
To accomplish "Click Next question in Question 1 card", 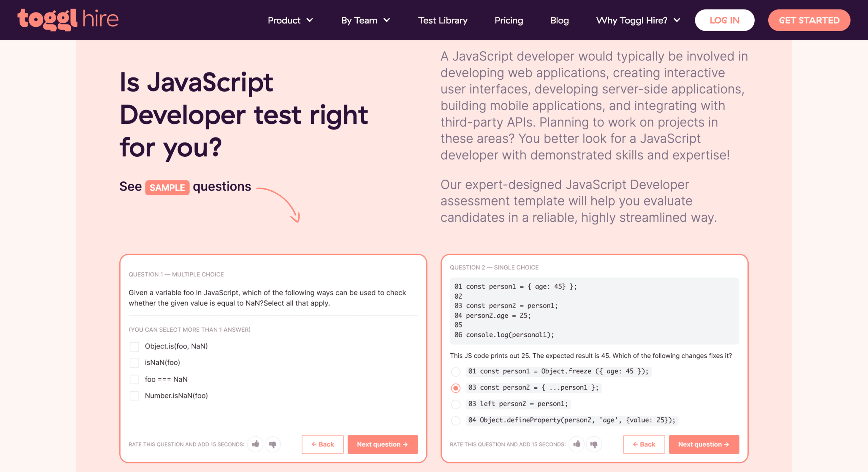I will tap(382, 444).
